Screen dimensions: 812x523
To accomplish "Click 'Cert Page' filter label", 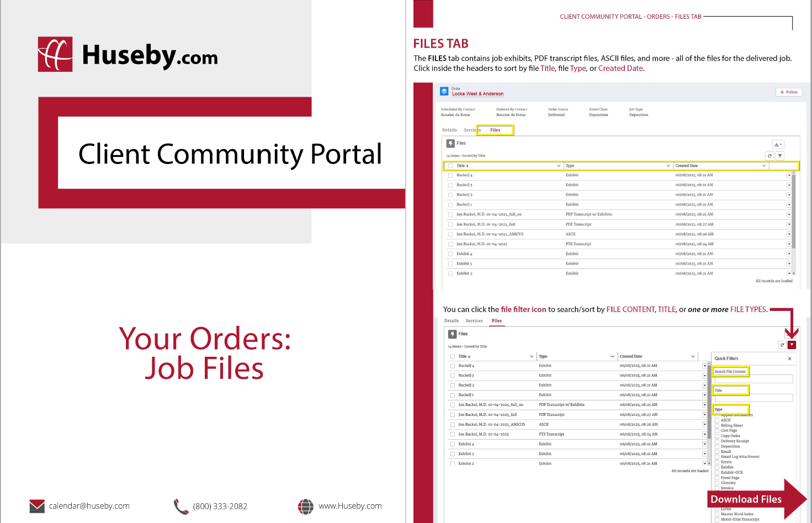I will tap(729, 431).
